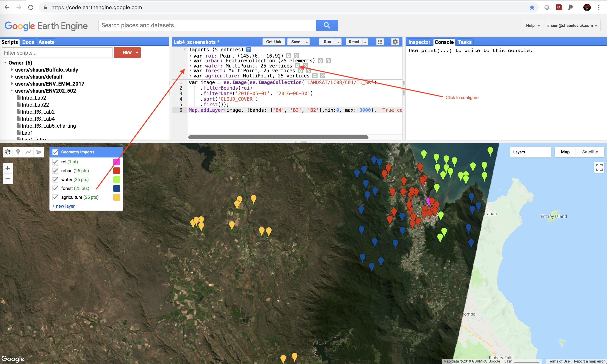Center map on forest import
The width and height of the screenshot is (607, 364).
[x=308, y=71]
